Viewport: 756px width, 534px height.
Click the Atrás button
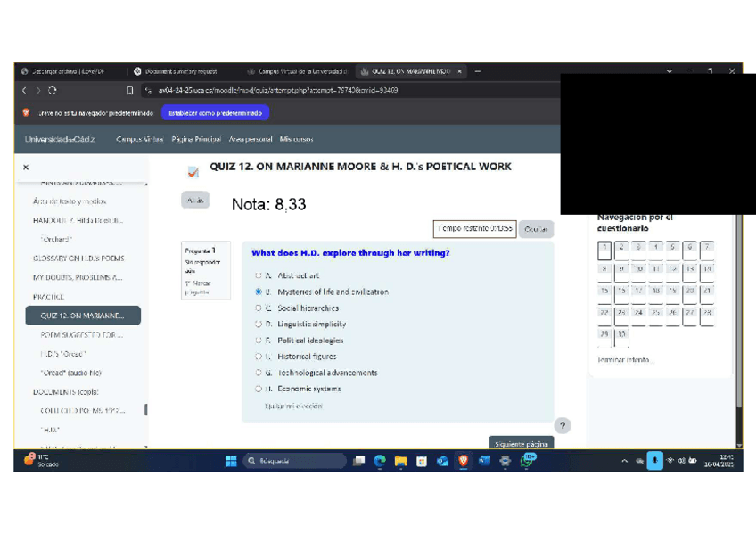[x=195, y=200]
